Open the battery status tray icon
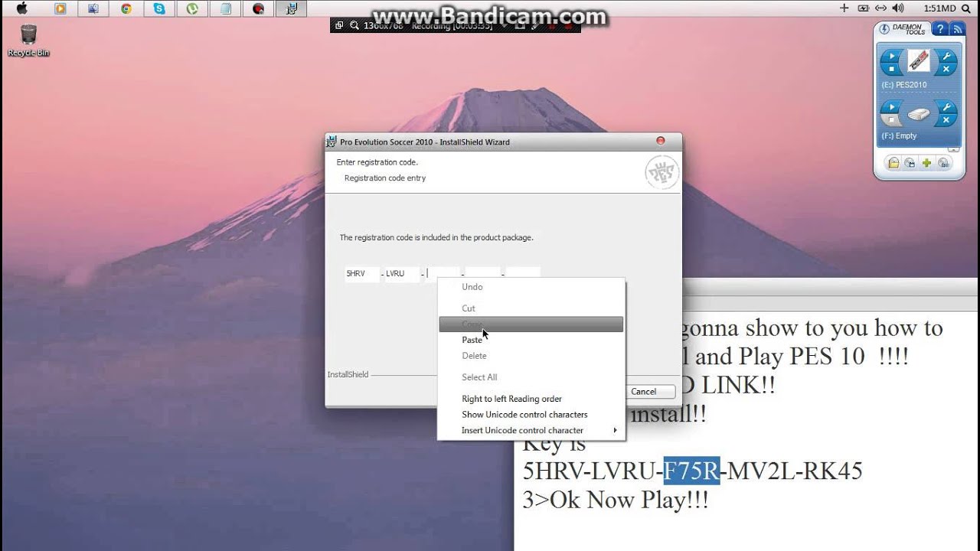 (863, 8)
